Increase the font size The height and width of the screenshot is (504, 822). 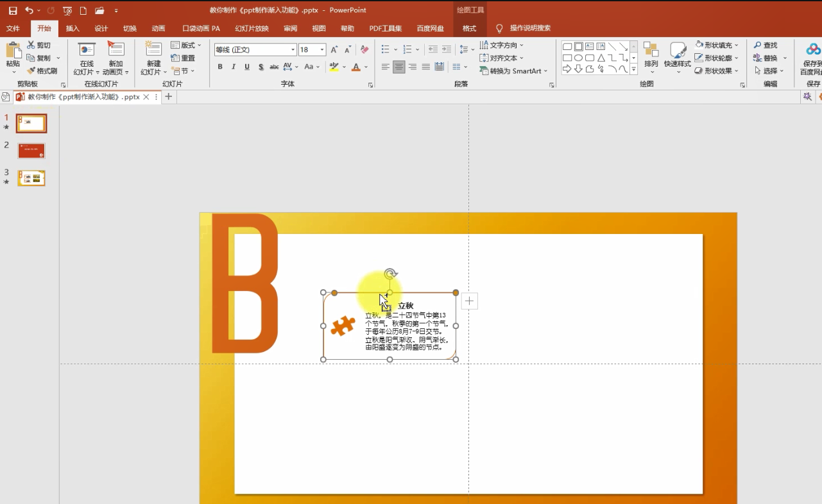[334, 49]
